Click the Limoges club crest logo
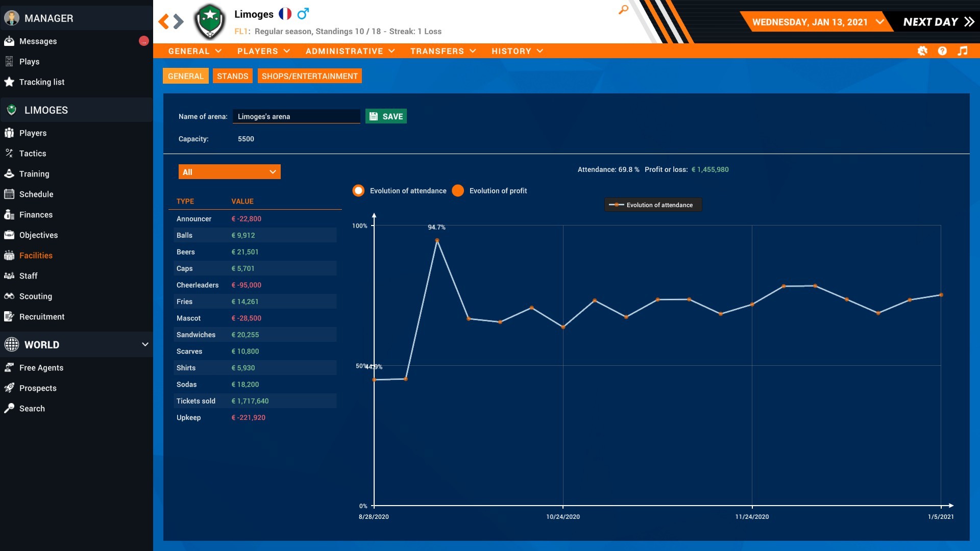The height and width of the screenshot is (551, 980). coord(210,21)
